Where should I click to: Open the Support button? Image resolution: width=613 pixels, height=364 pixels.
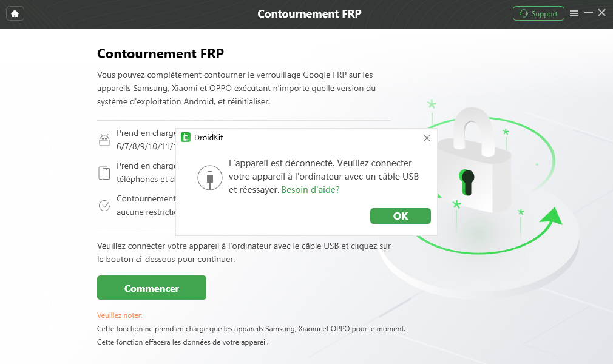point(538,14)
